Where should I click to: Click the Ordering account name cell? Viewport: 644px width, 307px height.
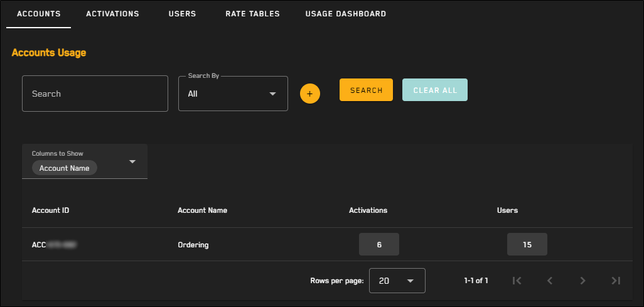(193, 245)
